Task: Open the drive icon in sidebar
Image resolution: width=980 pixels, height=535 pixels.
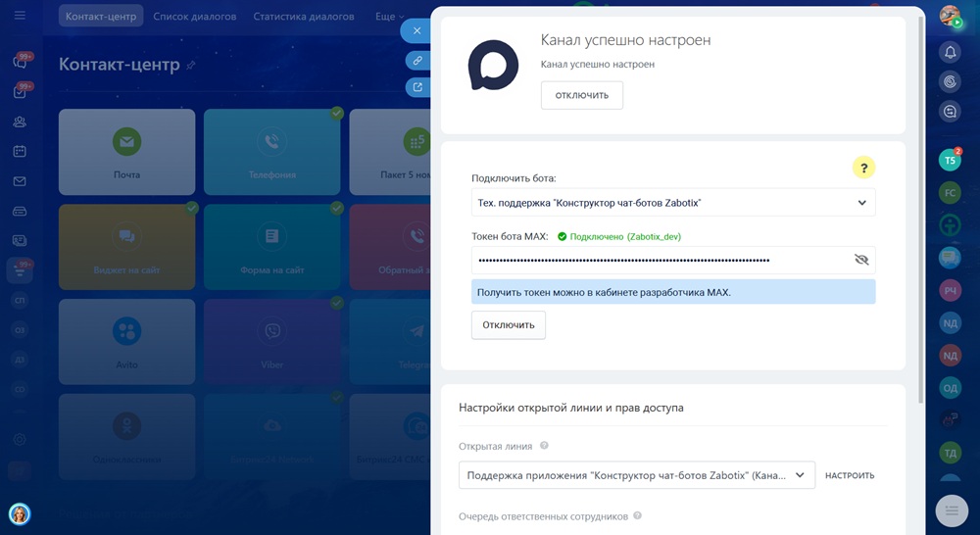Action: click(x=20, y=212)
